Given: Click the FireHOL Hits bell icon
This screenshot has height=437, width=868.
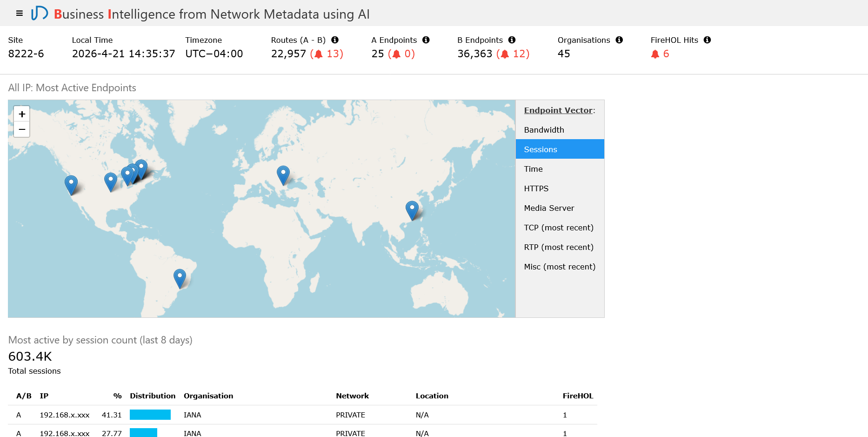Looking at the screenshot, I should [655, 54].
